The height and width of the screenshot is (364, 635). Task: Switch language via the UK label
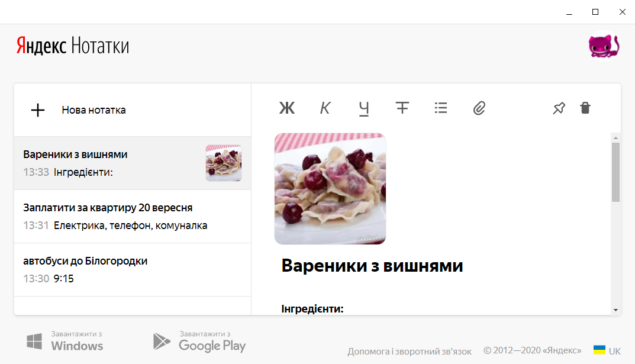(615, 351)
